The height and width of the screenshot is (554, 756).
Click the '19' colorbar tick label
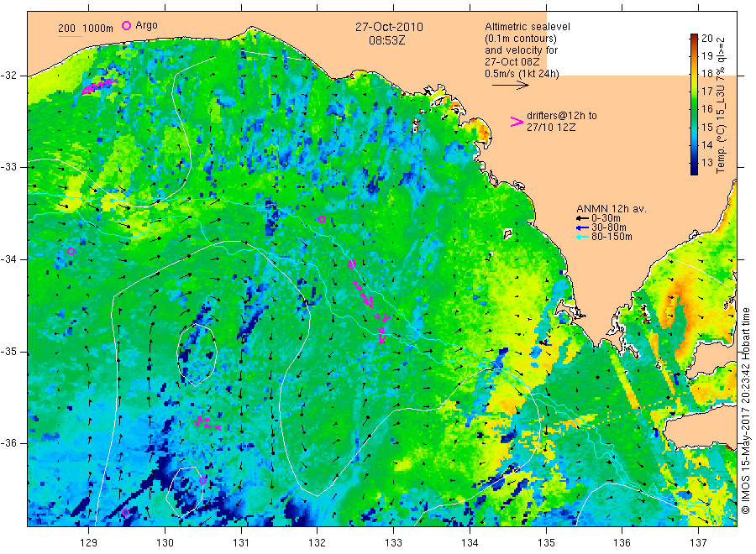coord(706,56)
